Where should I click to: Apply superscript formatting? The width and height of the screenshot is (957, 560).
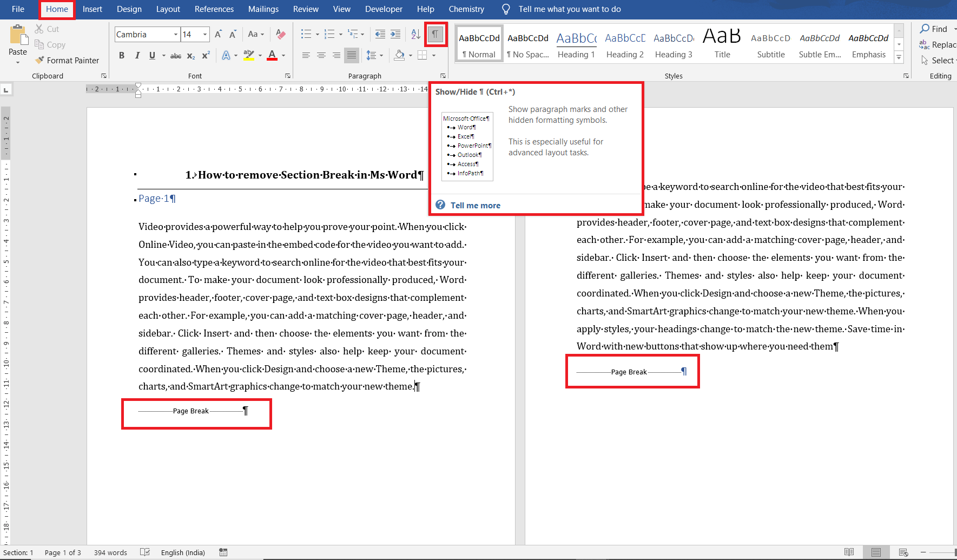click(x=204, y=55)
